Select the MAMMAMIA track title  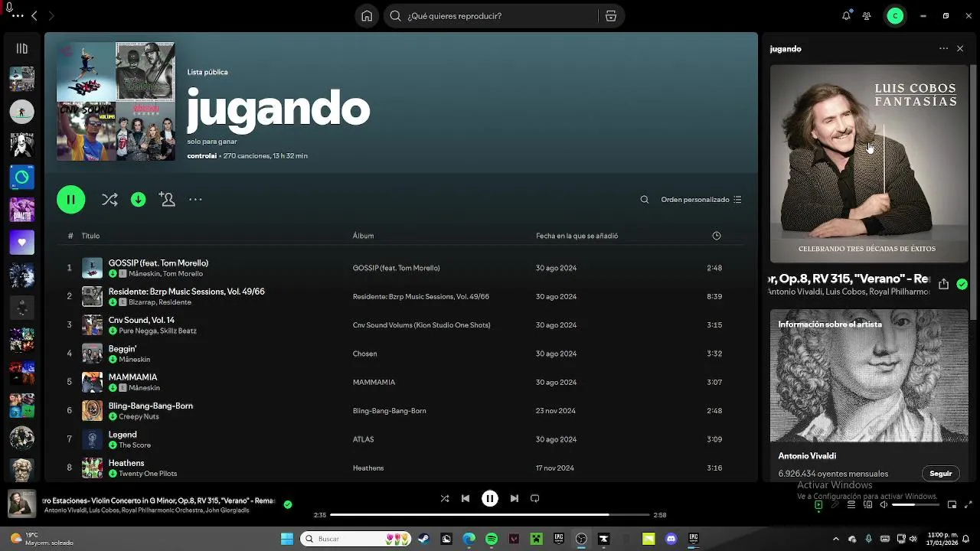132,377
